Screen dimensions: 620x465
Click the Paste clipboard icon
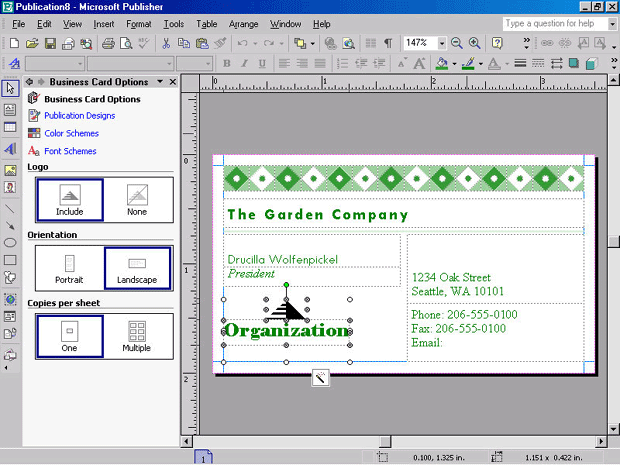(x=202, y=43)
